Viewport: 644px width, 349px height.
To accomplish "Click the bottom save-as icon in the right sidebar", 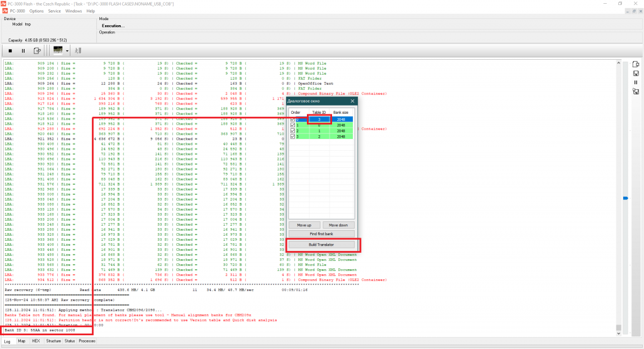I will click(636, 92).
